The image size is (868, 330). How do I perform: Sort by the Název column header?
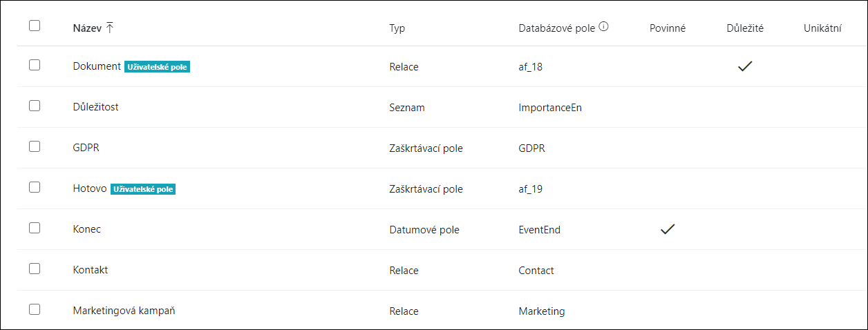click(87, 28)
